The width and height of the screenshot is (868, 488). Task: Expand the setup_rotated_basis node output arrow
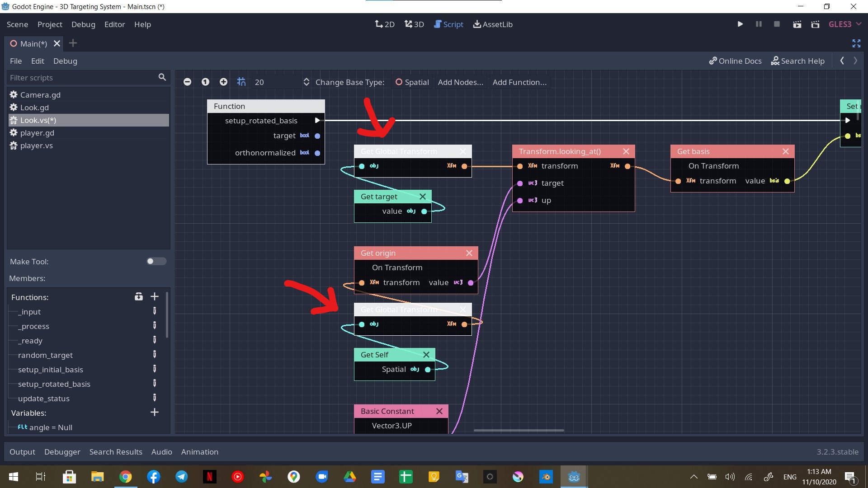[317, 120]
